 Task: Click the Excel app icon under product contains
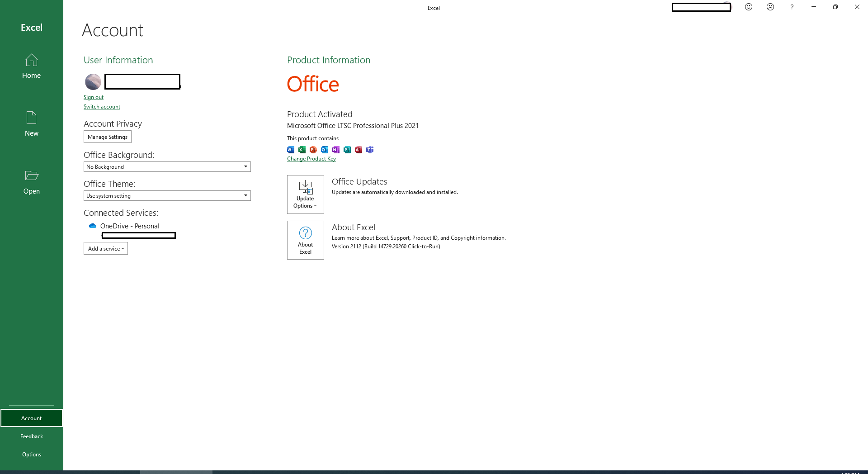(302, 150)
